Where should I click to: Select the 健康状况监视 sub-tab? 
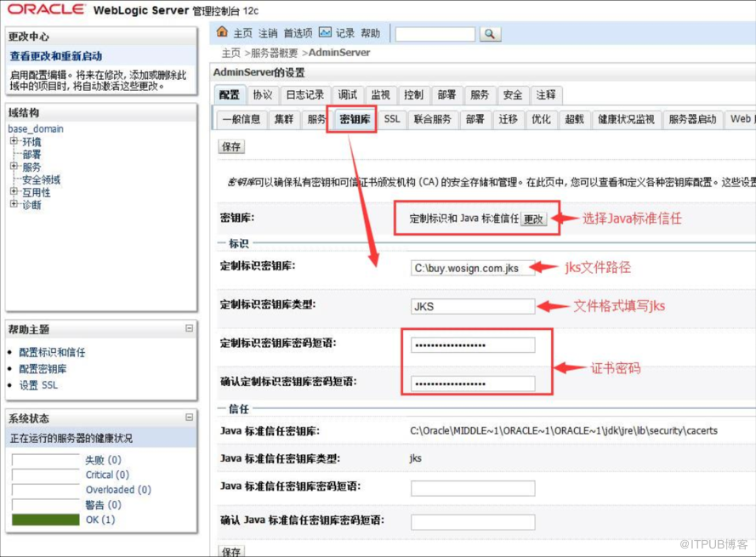[626, 119]
